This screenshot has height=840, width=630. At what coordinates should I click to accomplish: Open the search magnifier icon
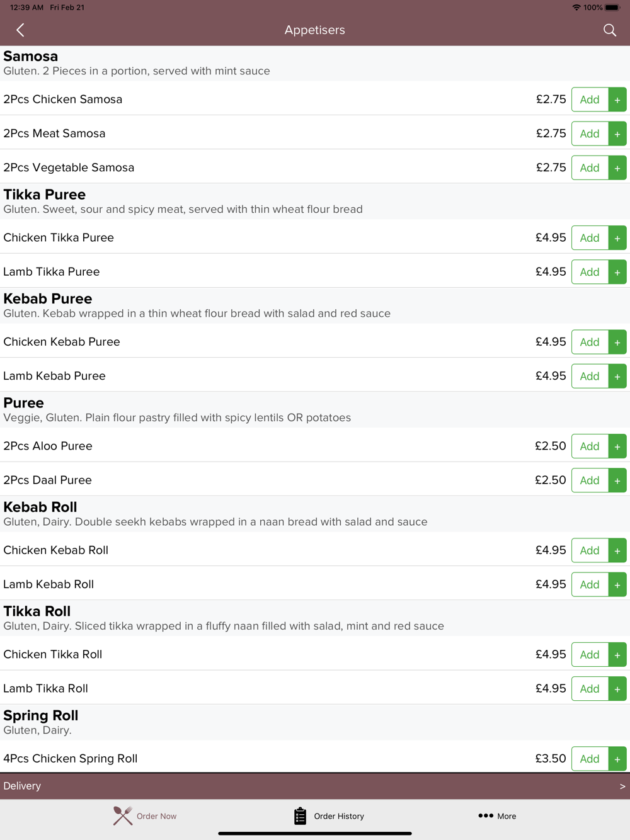609,30
